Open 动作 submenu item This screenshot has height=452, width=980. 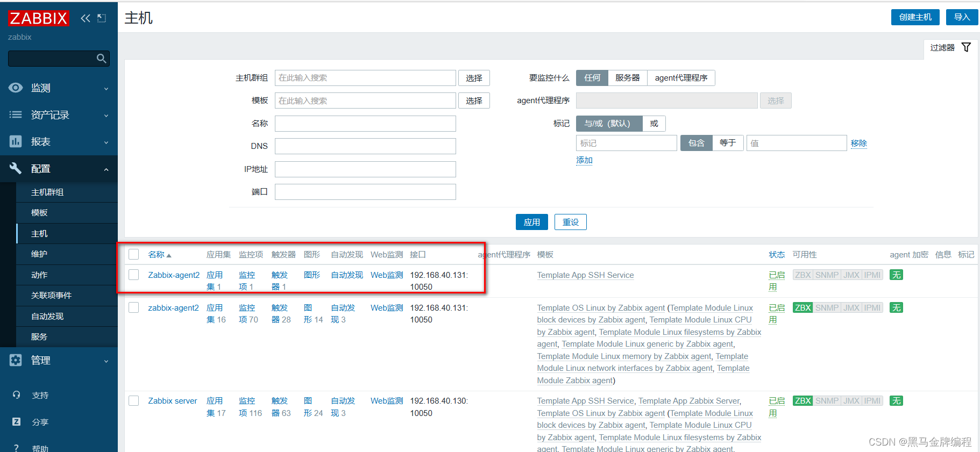pyautogui.click(x=67, y=275)
